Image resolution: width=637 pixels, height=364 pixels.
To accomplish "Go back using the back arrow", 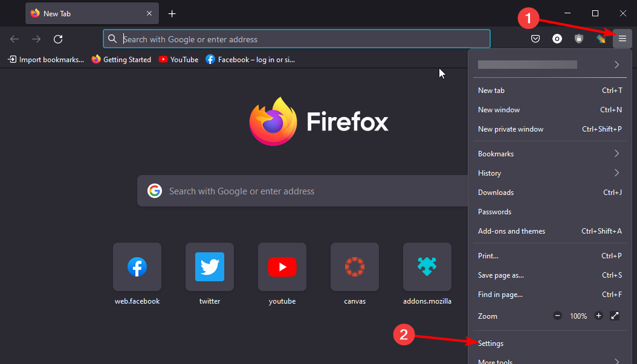I will click(15, 39).
